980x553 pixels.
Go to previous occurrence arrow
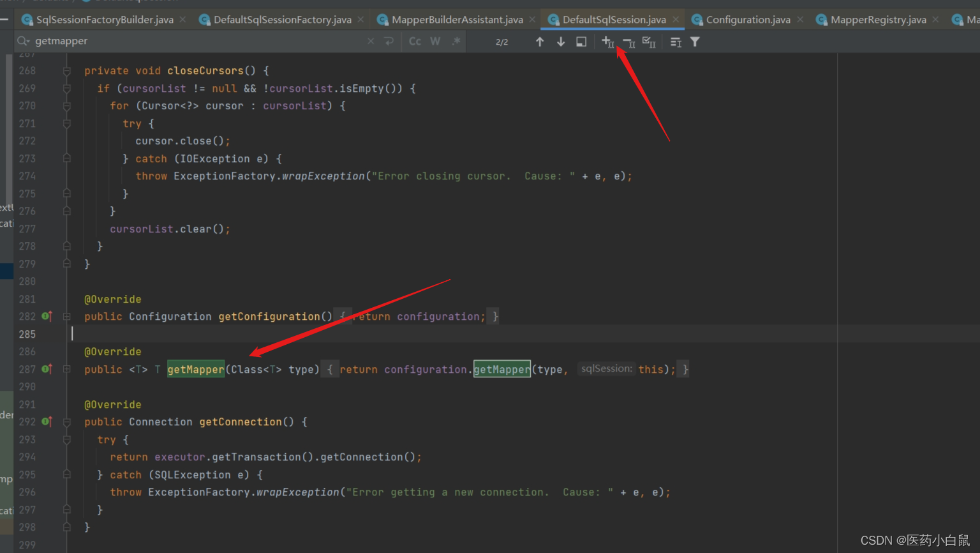(540, 42)
